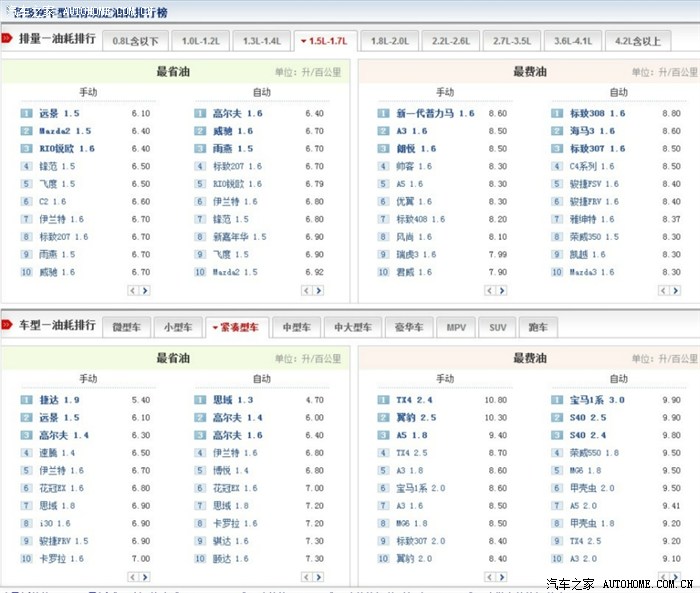Switch to the 3.6L-4.1L tab

573,41
